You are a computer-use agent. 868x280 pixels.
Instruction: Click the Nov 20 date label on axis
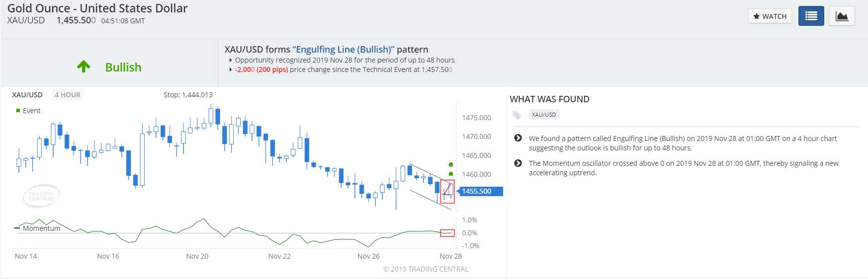[197, 256]
